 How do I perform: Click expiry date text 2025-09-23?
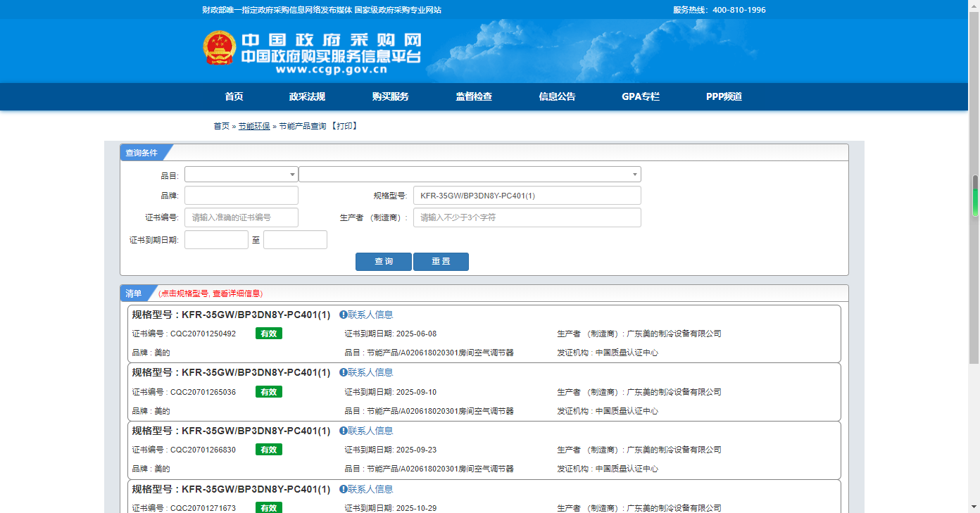click(416, 450)
